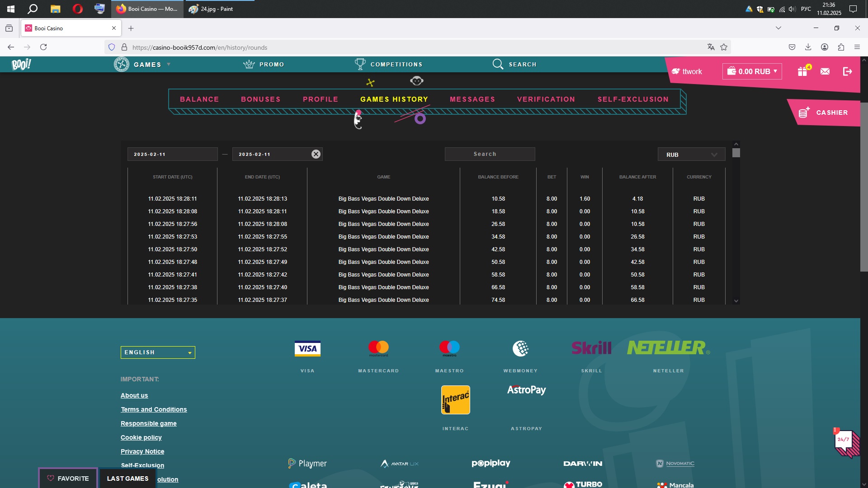
Task: Open the Save to Pocket icon
Action: point(792,47)
